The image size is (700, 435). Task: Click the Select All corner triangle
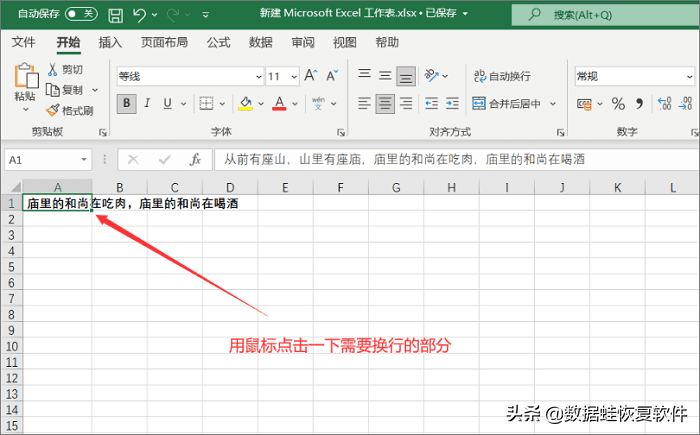click(16, 187)
